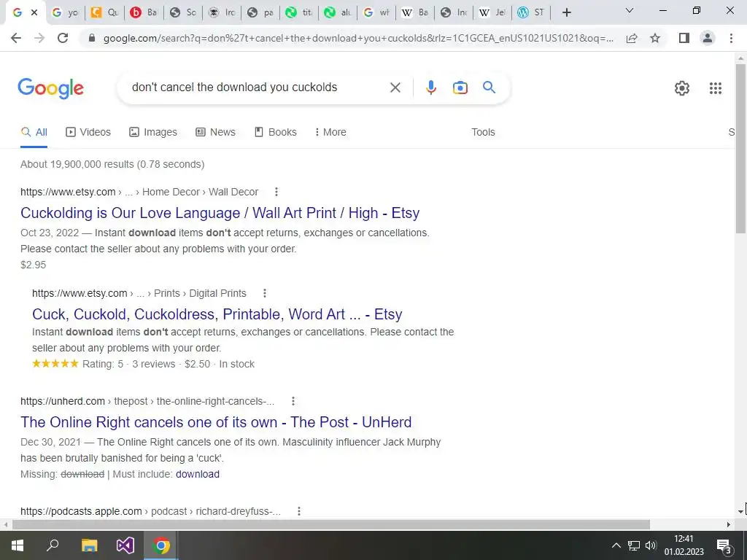Switch to the News results tab

(215, 133)
